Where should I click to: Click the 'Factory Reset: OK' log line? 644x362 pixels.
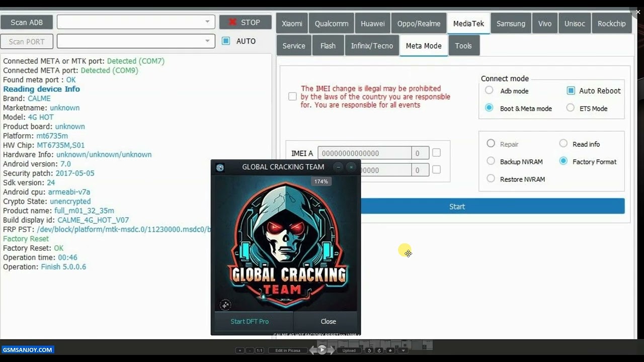(x=33, y=248)
